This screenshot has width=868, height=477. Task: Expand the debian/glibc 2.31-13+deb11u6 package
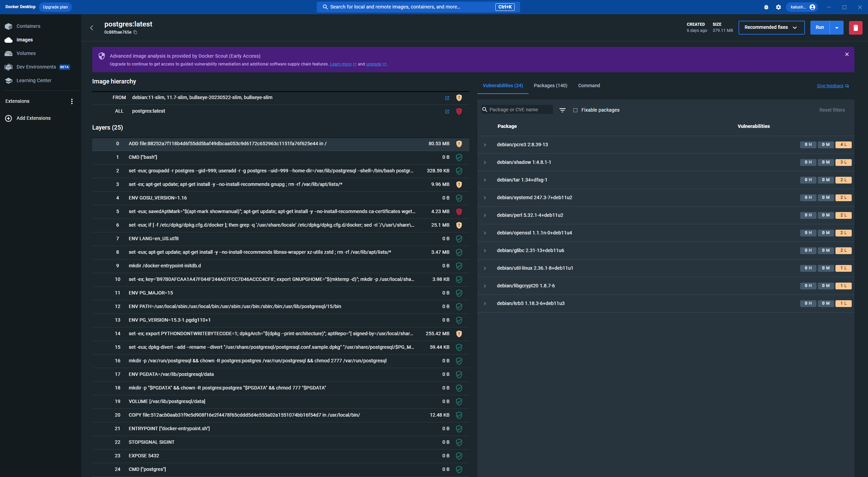coord(485,251)
